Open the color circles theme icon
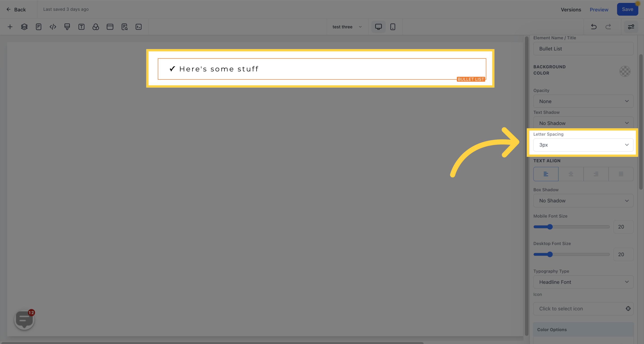The height and width of the screenshot is (344, 644). tap(96, 27)
